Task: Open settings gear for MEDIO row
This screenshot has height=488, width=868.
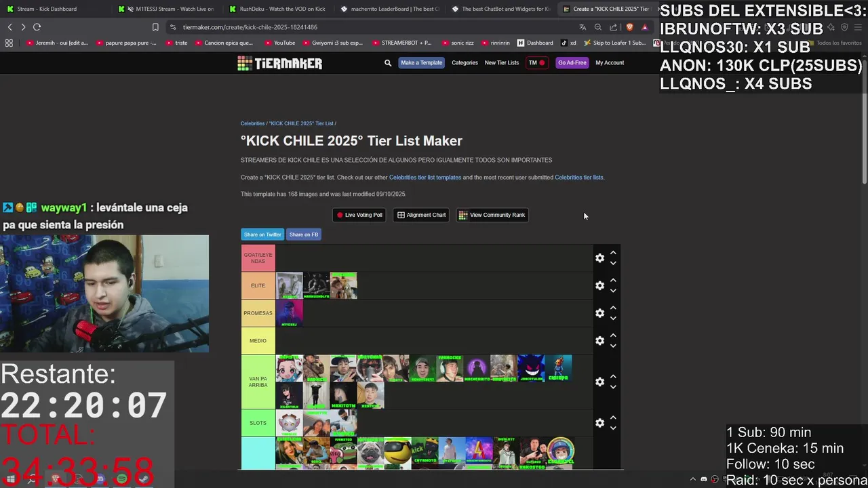Action: [599, 340]
